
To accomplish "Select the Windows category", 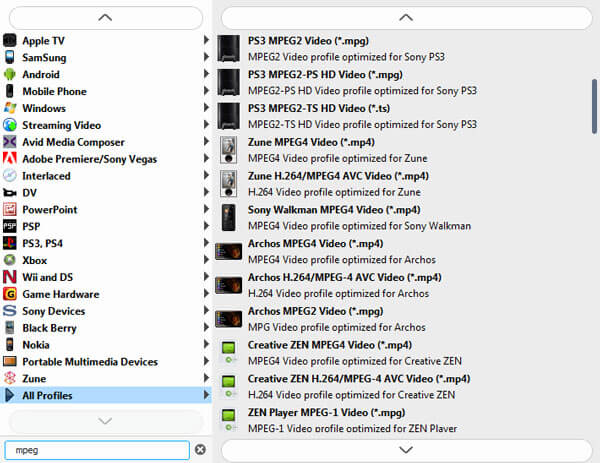I will [x=106, y=108].
